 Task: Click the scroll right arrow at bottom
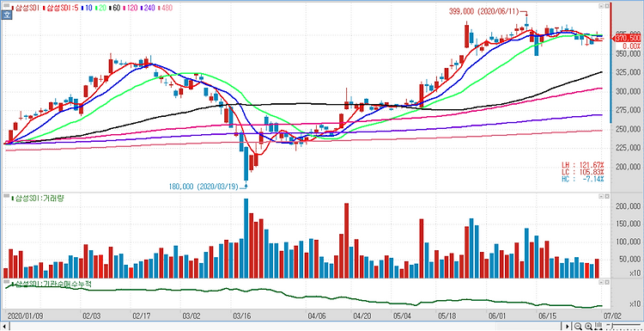tap(568, 327)
